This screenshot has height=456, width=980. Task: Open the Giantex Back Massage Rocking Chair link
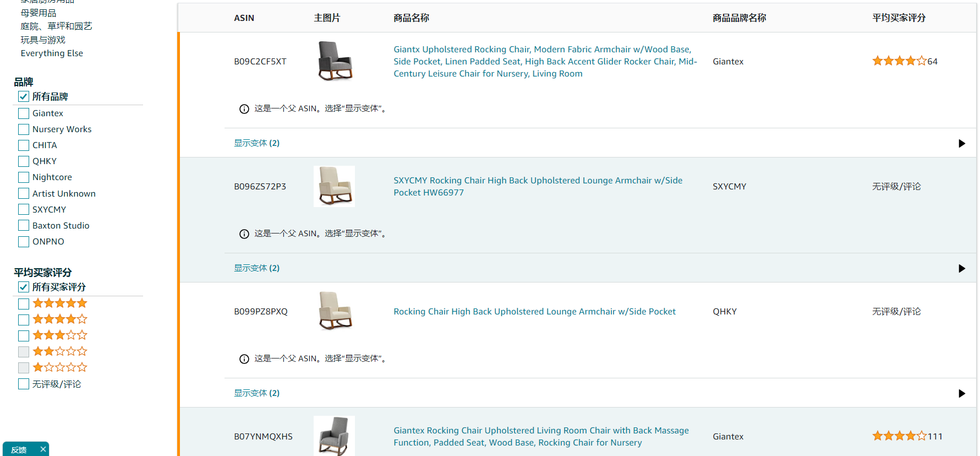coord(541,436)
